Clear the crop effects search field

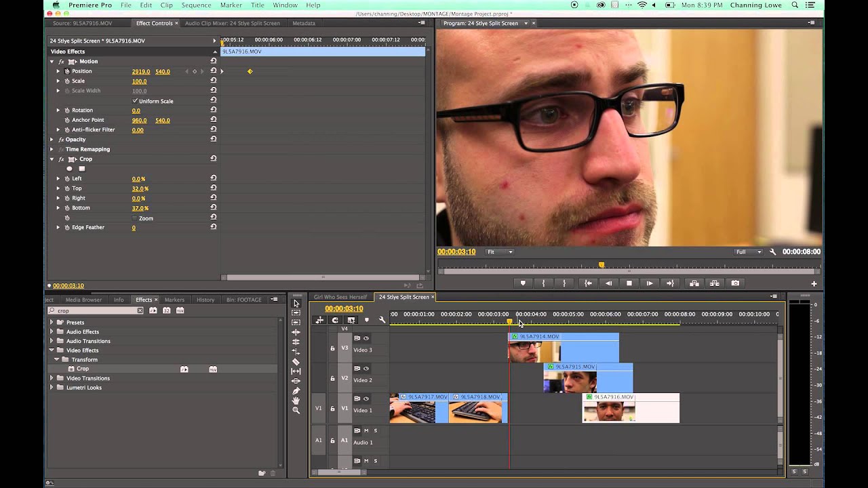140,310
